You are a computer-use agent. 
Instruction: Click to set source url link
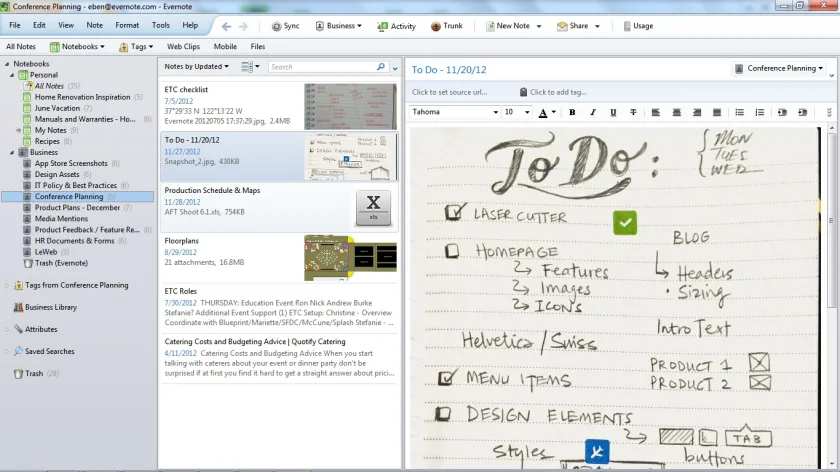point(449,92)
